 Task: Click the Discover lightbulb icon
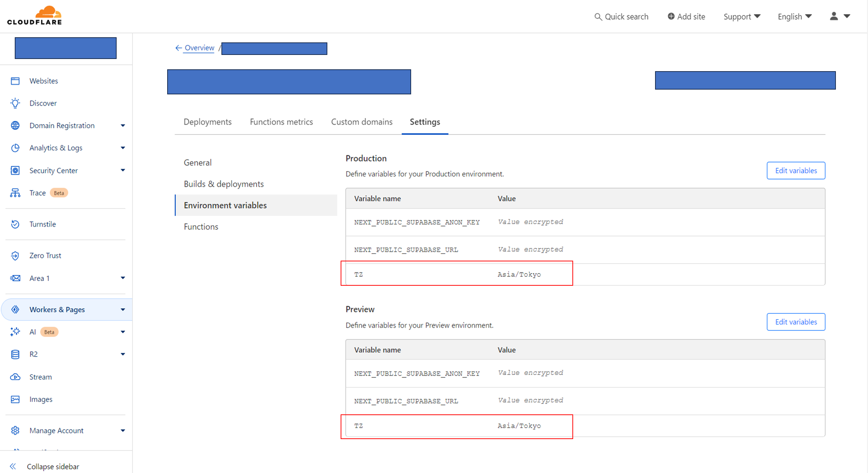[x=15, y=103]
